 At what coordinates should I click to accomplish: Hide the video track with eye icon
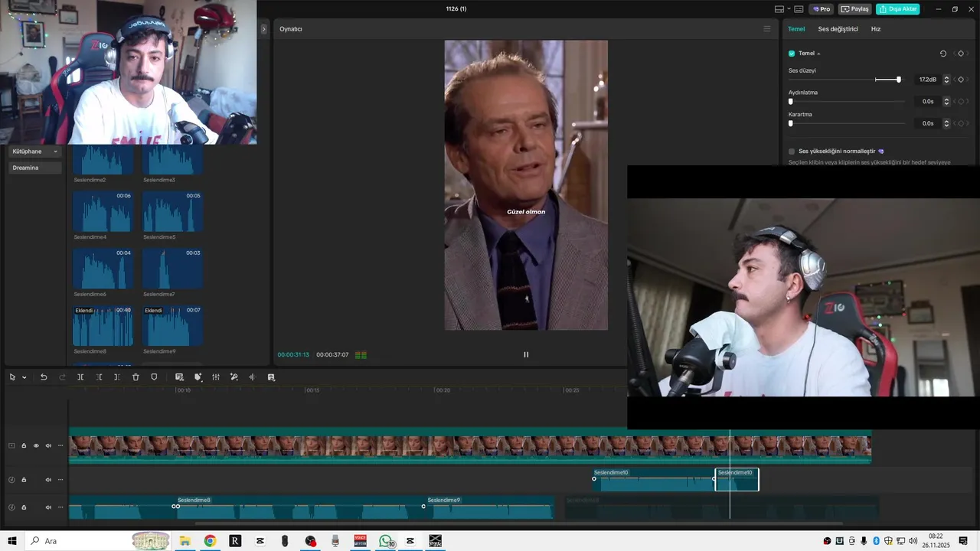(36, 445)
